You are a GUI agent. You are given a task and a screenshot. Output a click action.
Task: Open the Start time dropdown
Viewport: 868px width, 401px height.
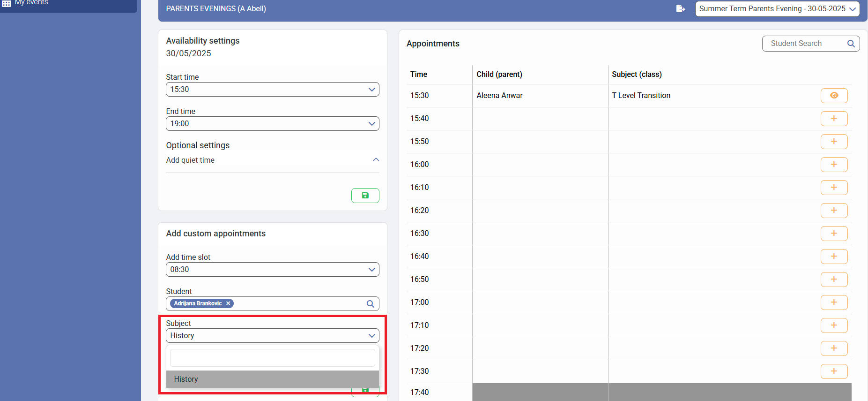tap(272, 90)
